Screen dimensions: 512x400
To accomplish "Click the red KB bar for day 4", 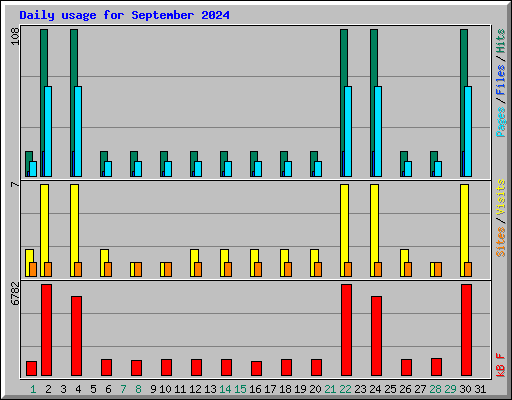I will [x=76, y=336].
